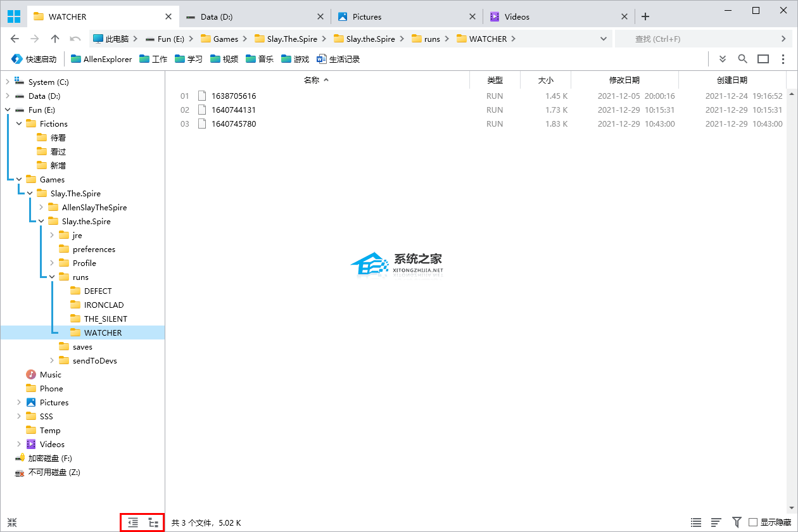Click the magnifier search icon in bookmarks bar
Image resolution: width=798 pixels, height=532 pixels.
[x=743, y=59]
